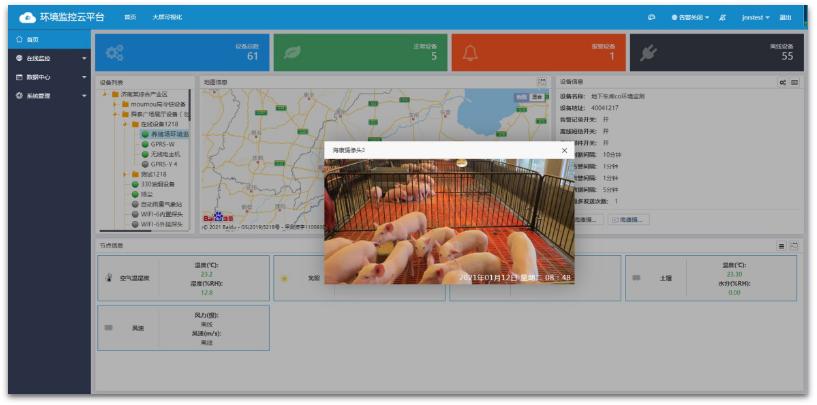Click the 风速 node card

click(x=183, y=327)
